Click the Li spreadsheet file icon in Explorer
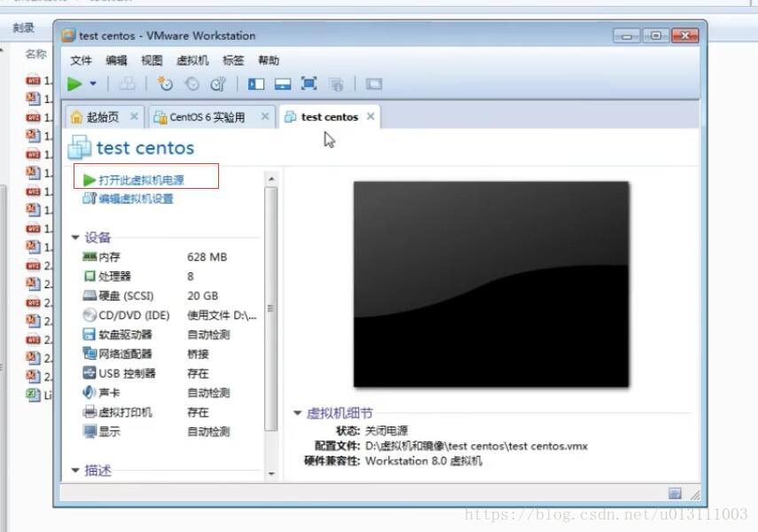This screenshot has width=758, height=532. coord(33,395)
